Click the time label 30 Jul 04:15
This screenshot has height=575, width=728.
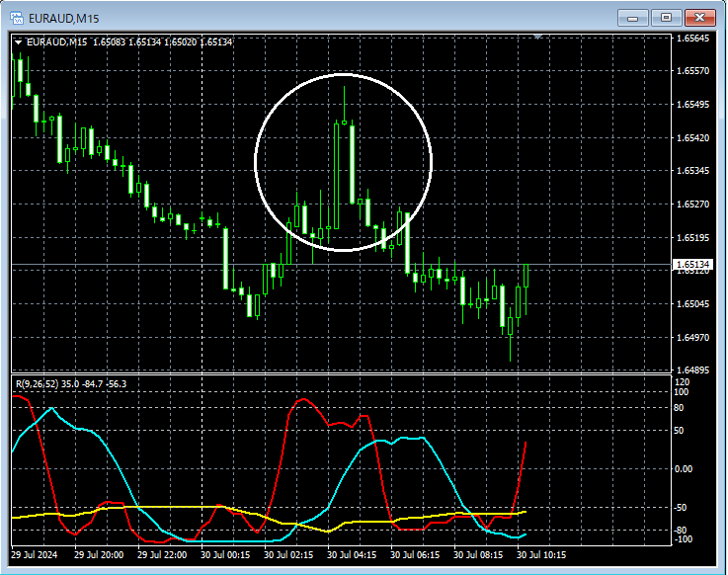point(352,555)
